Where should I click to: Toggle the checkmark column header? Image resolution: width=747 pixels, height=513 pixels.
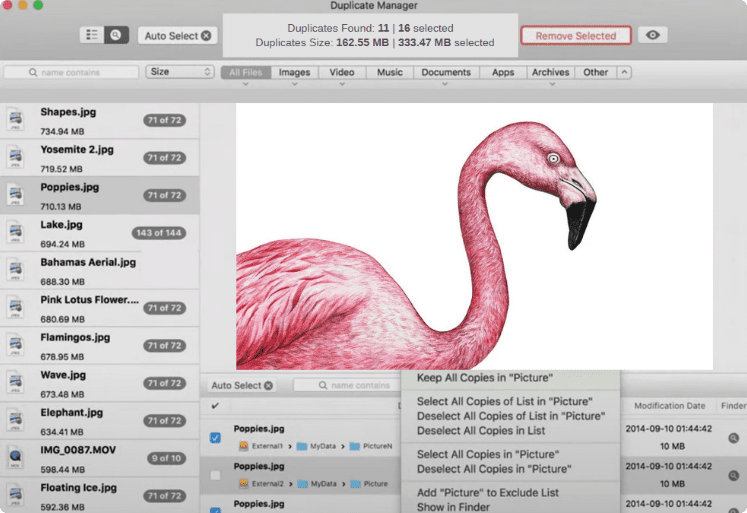216,406
